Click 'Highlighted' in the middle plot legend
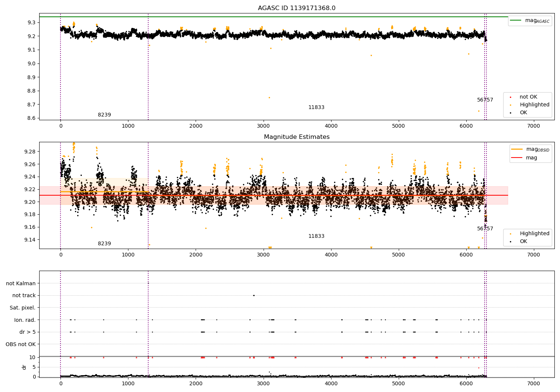 point(535,233)
